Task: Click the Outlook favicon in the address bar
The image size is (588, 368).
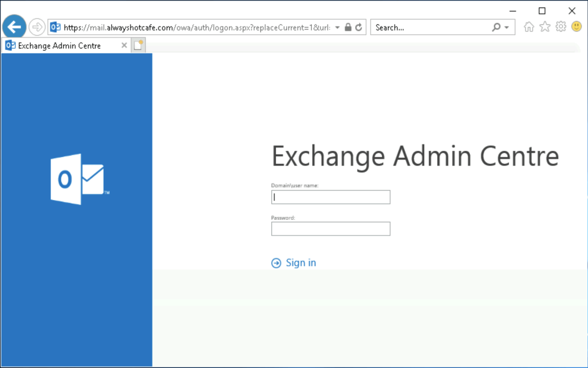Action: (x=55, y=27)
